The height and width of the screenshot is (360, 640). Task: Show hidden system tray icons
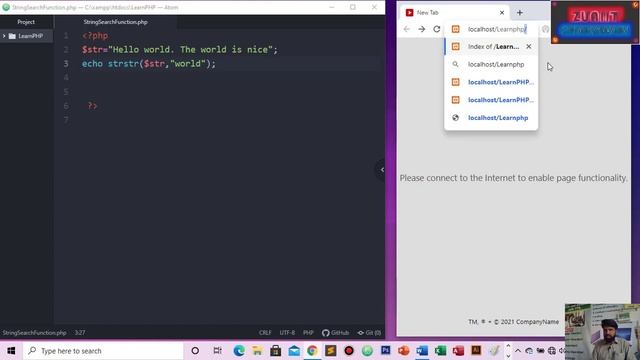click(x=518, y=351)
